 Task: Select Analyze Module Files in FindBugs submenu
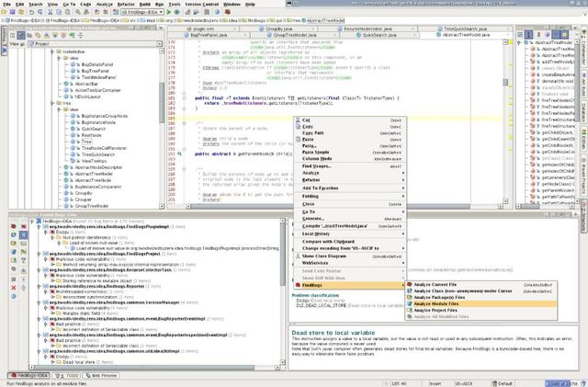[481, 303]
